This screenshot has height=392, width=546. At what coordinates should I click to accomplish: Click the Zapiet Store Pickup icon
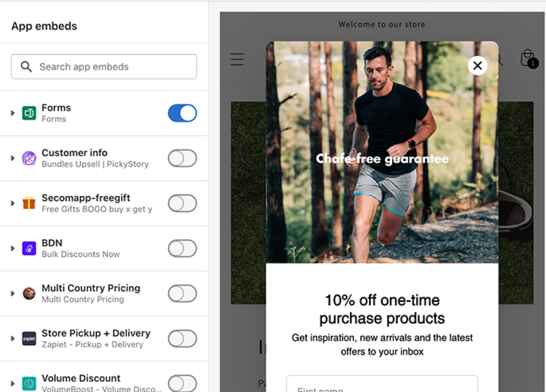pyautogui.click(x=29, y=338)
